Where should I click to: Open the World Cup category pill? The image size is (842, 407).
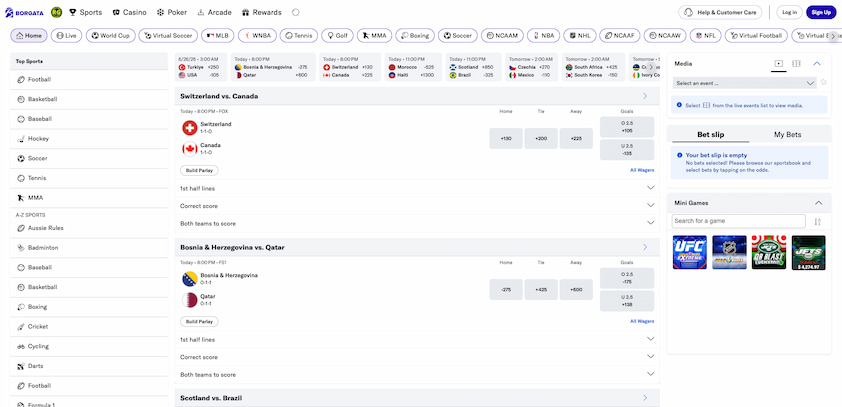(x=111, y=36)
